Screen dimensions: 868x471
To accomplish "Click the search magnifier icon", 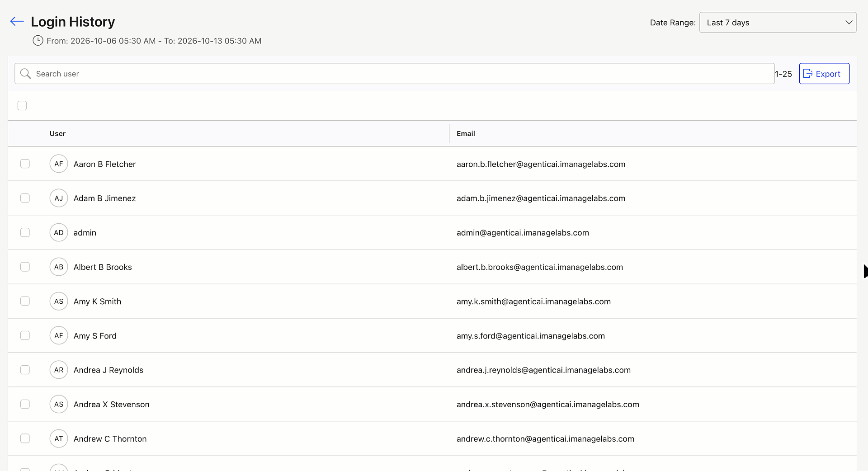I will coord(26,74).
